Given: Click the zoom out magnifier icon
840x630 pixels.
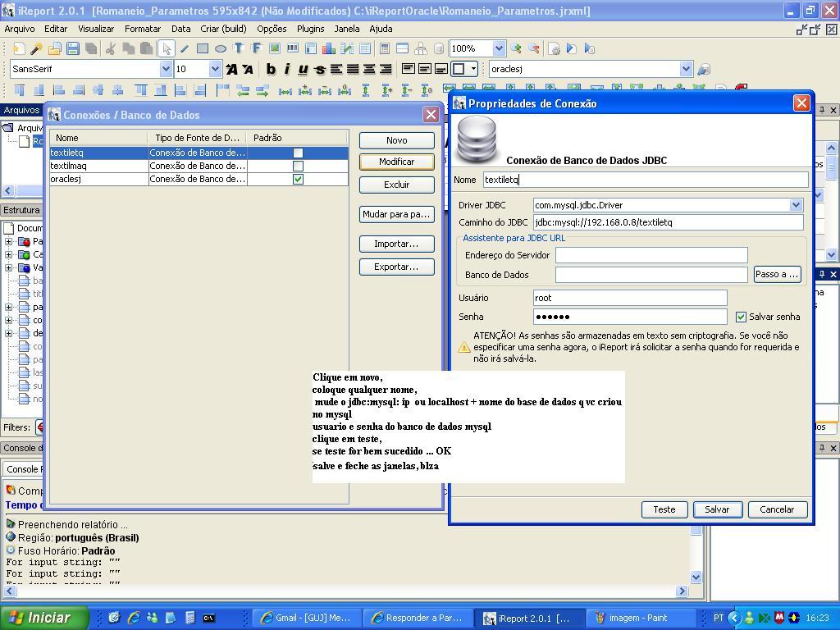Looking at the screenshot, I should (x=533, y=48).
